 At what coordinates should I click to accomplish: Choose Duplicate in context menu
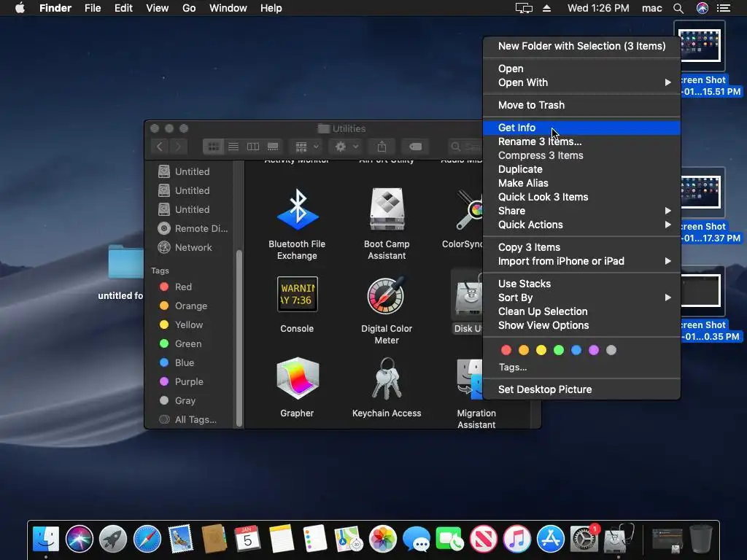pyautogui.click(x=581, y=169)
